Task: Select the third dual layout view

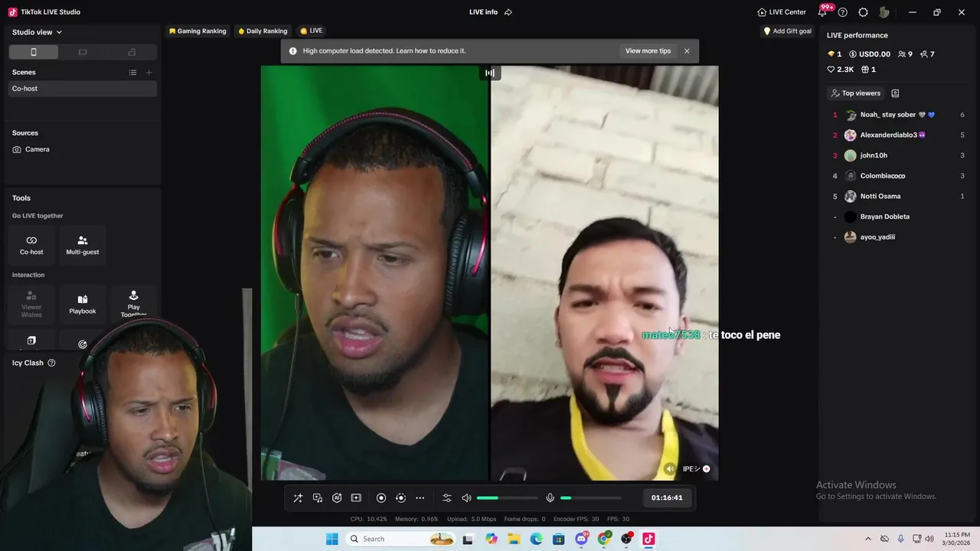Action: point(132,52)
